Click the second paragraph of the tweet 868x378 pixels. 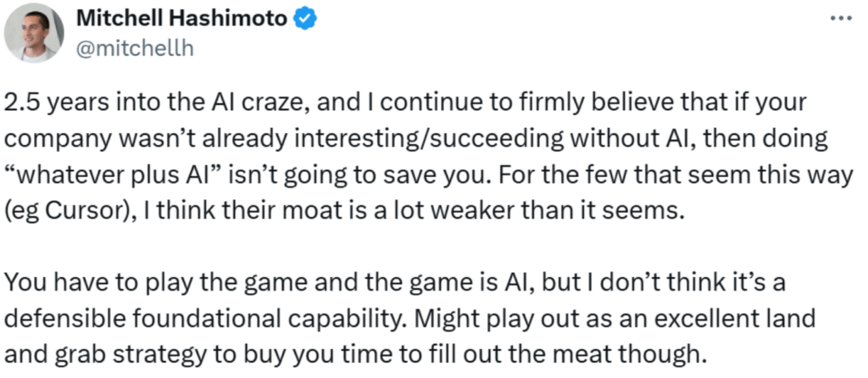click(407, 314)
